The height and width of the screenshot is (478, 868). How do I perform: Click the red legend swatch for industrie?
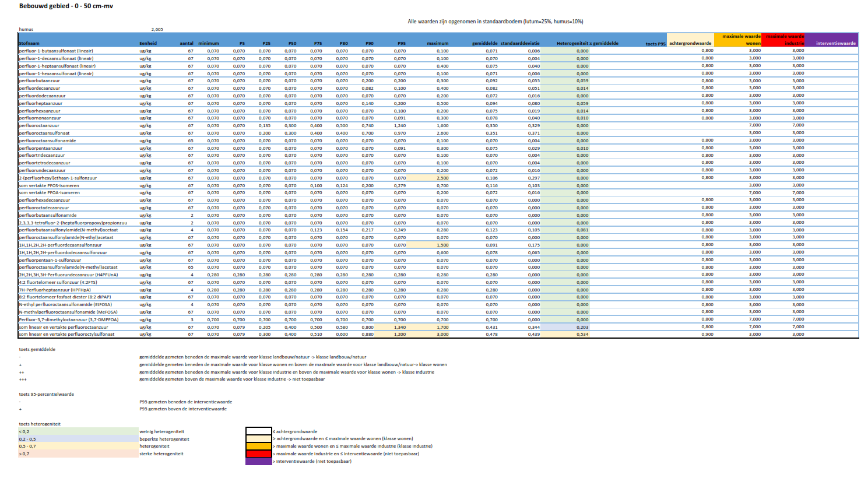(259, 454)
